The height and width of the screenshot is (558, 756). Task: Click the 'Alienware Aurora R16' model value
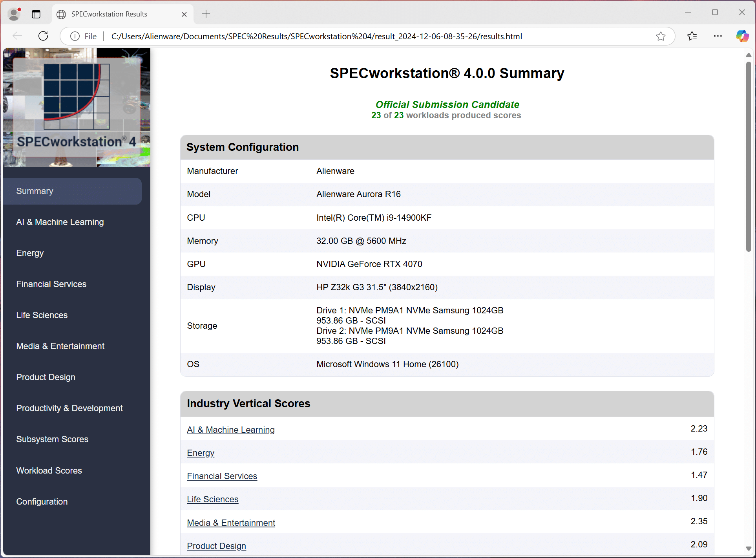point(359,194)
